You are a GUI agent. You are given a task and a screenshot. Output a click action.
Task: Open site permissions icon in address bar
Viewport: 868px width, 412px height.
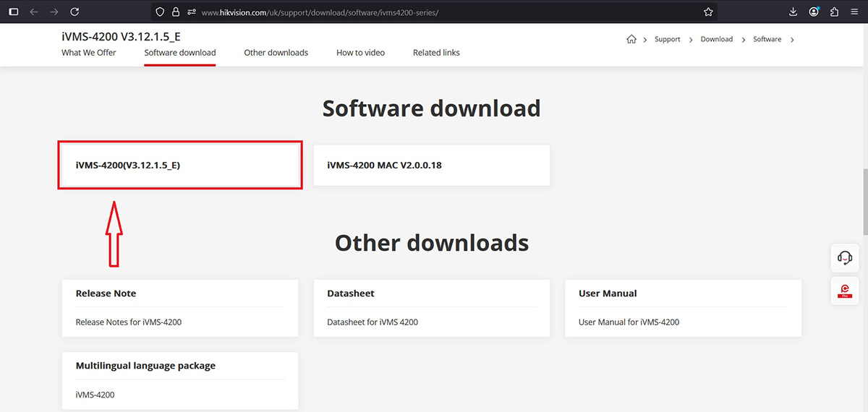[191, 12]
